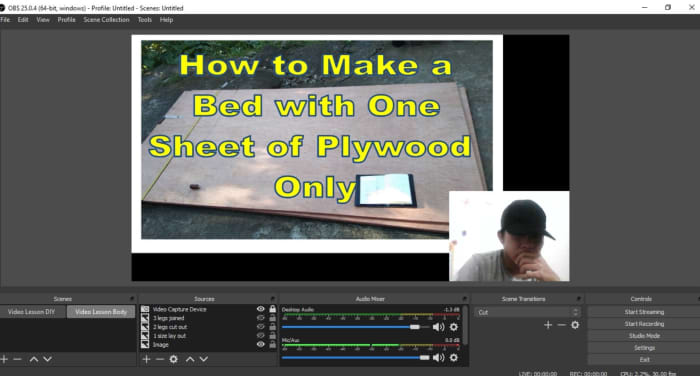Add a new scene with plus icon
Viewport: 700px width, 376px height.
coord(4,359)
